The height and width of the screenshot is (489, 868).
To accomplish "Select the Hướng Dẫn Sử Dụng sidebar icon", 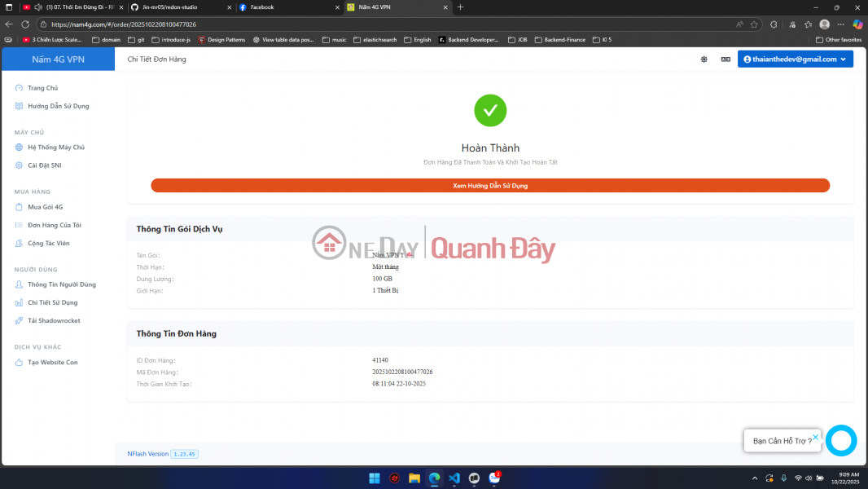I will pyautogui.click(x=18, y=105).
